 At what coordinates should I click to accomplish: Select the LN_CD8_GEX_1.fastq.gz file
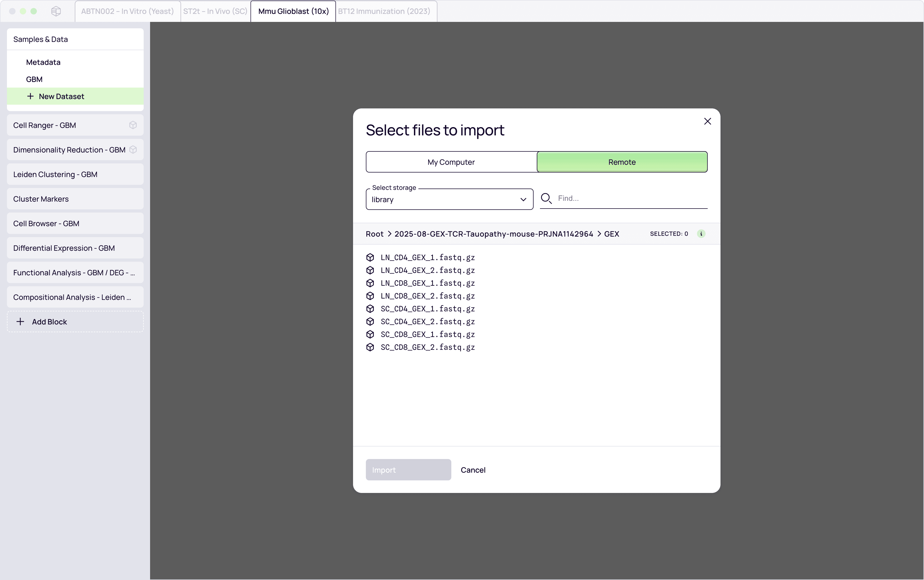click(427, 283)
